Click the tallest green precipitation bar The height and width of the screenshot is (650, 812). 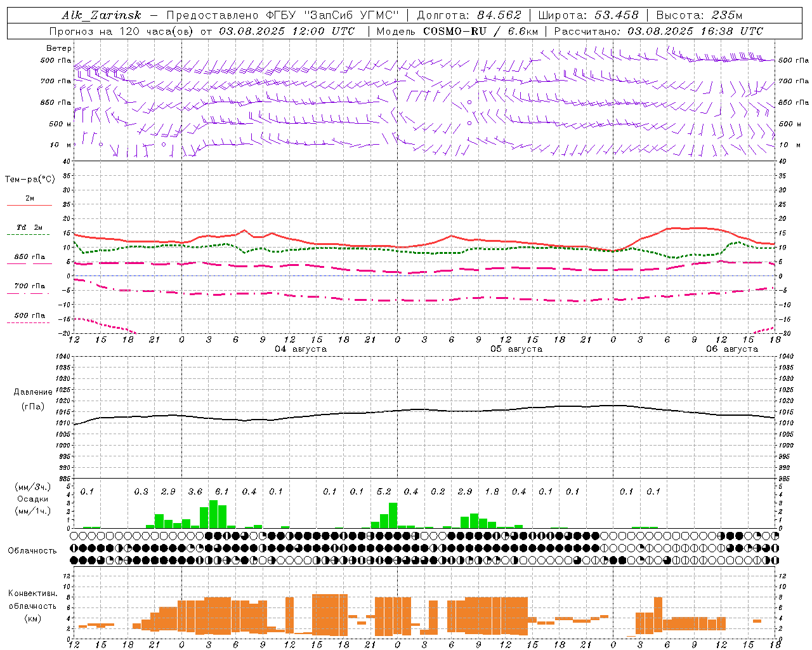[213, 514]
